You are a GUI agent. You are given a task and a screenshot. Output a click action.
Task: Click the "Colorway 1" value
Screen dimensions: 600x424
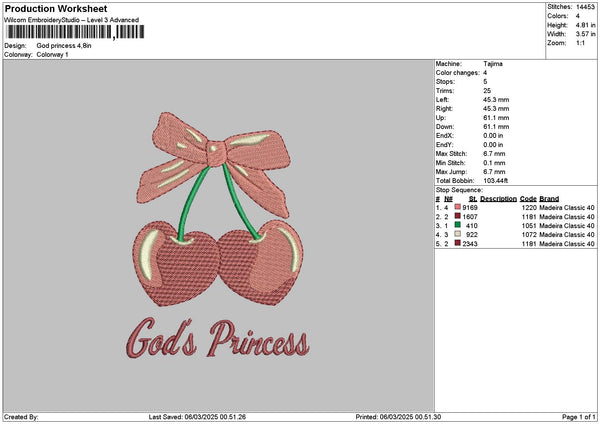pos(52,55)
